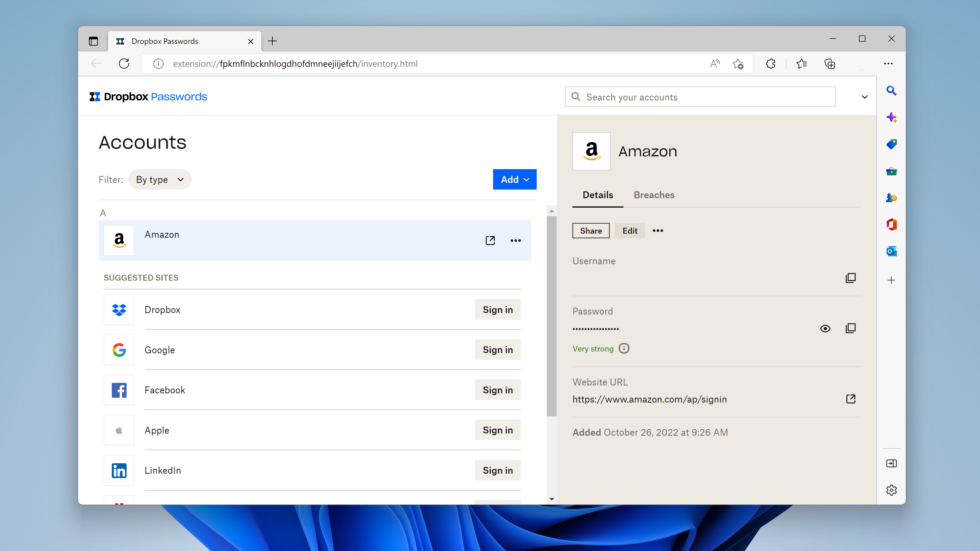Sign in to LinkedIn suggested site

click(x=498, y=470)
